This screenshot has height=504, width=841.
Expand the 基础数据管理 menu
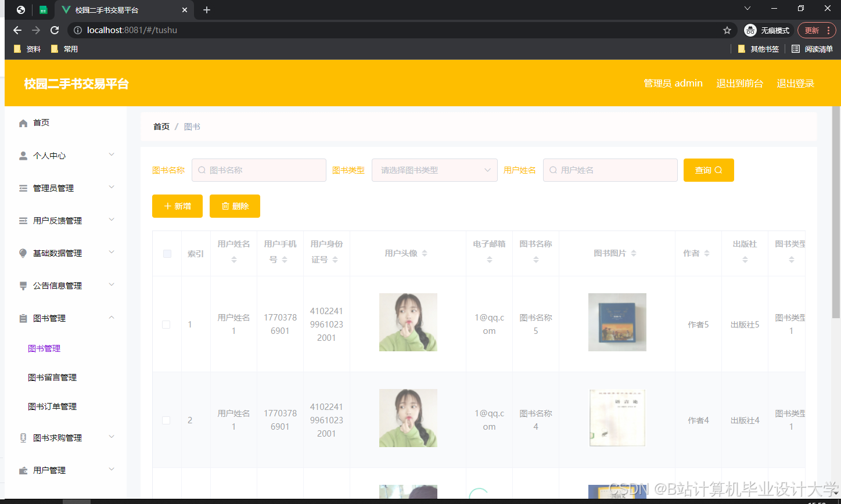[112, 252]
